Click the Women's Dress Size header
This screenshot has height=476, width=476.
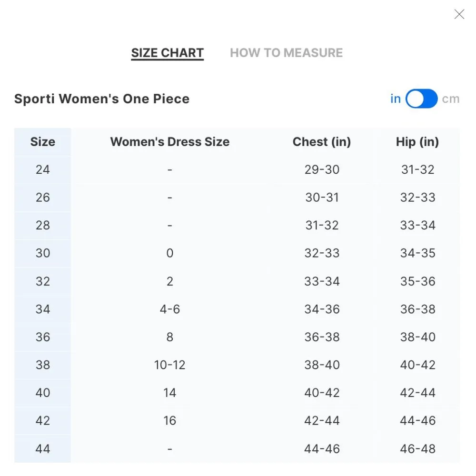tap(170, 142)
